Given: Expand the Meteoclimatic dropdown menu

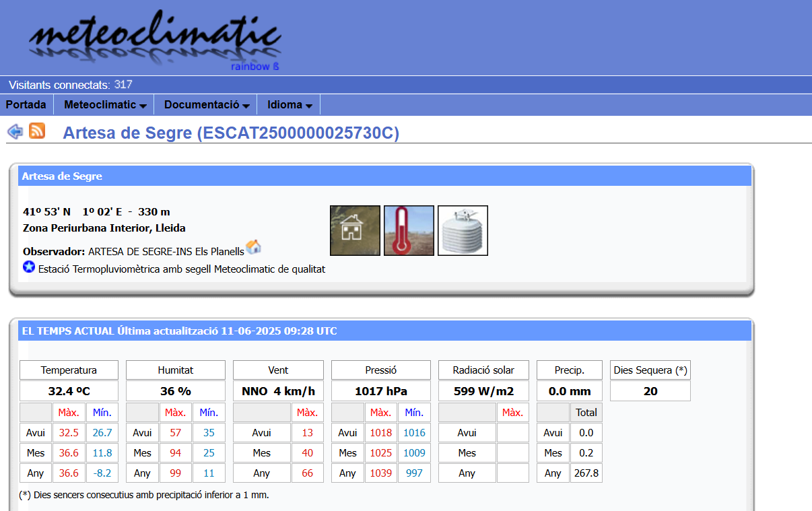Looking at the screenshot, I should click(x=105, y=105).
